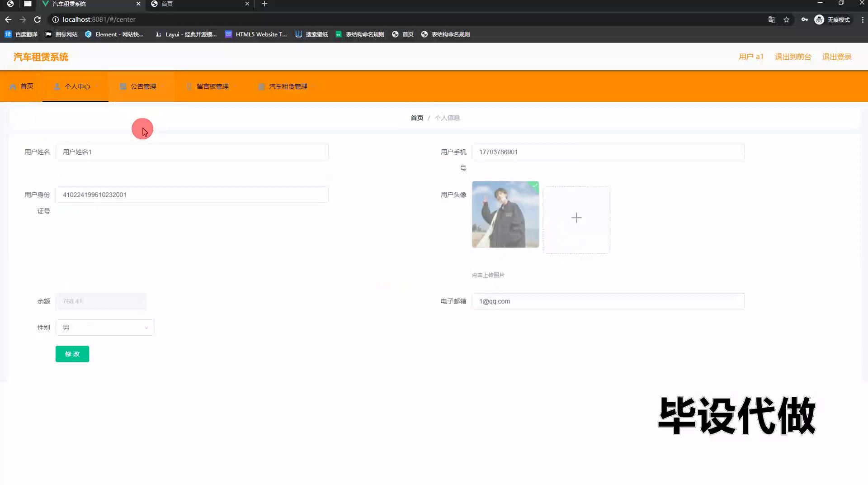The image size is (868, 485).
Task: Open browser three-dot menu
Action: (x=862, y=19)
